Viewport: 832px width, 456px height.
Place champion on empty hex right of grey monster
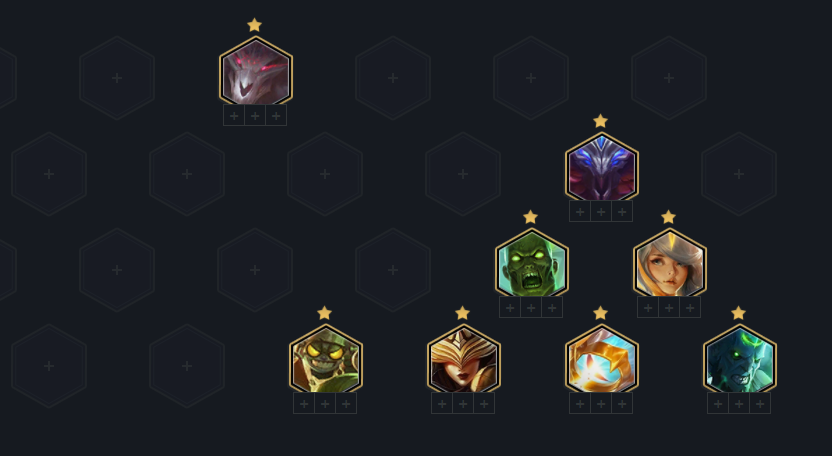click(x=393, y=78)
